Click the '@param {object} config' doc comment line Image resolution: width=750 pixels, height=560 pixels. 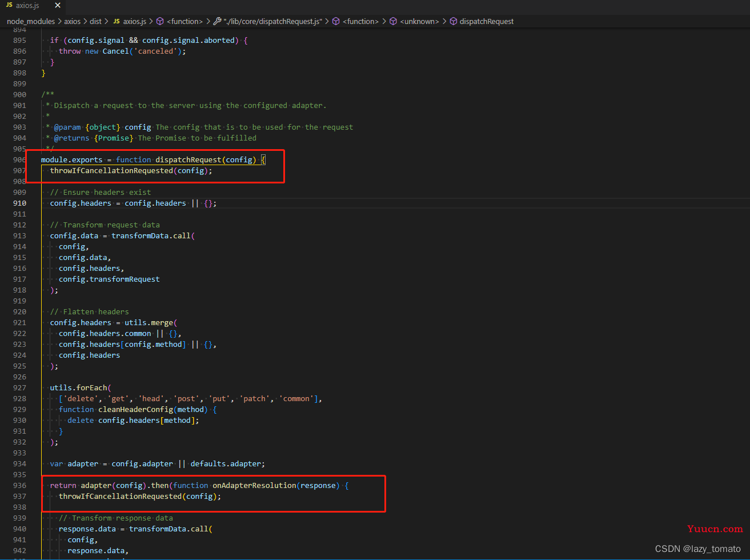pyautogui.click(x=199, y=127)
